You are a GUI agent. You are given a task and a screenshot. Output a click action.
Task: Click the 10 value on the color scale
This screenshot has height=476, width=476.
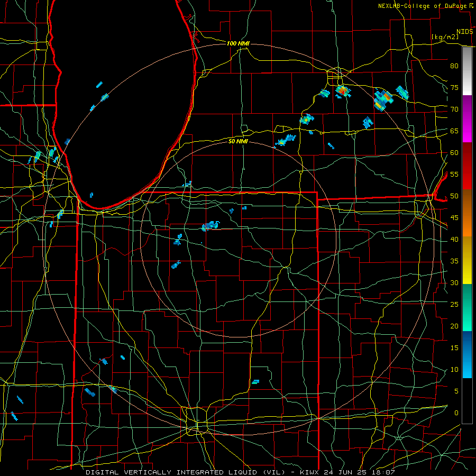pyautogui.click(x=454, y=370)
